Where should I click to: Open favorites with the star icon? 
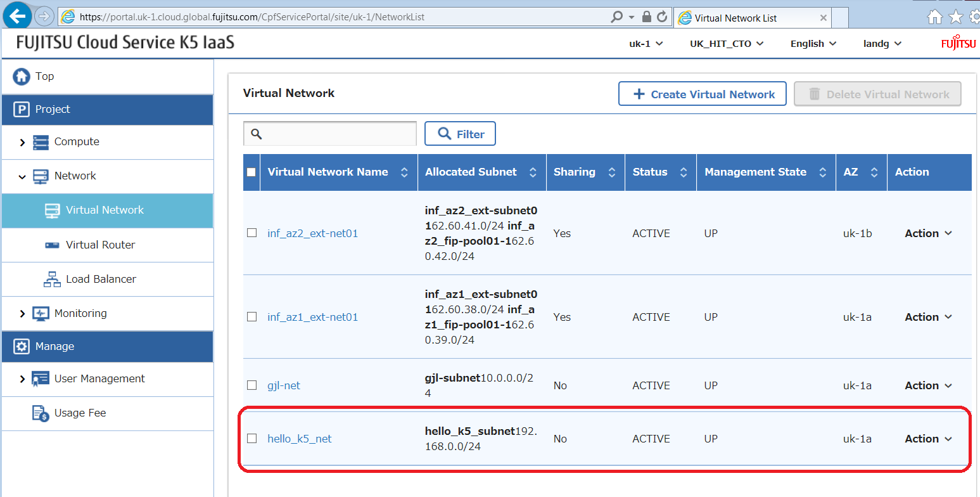pyautogui.click(x=955, y=17)
